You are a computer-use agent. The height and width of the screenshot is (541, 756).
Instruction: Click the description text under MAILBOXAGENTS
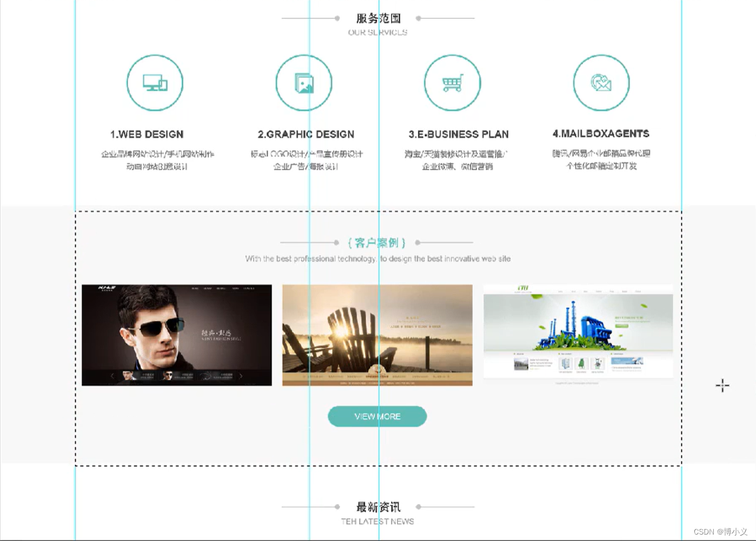click(x=601, y=160)
